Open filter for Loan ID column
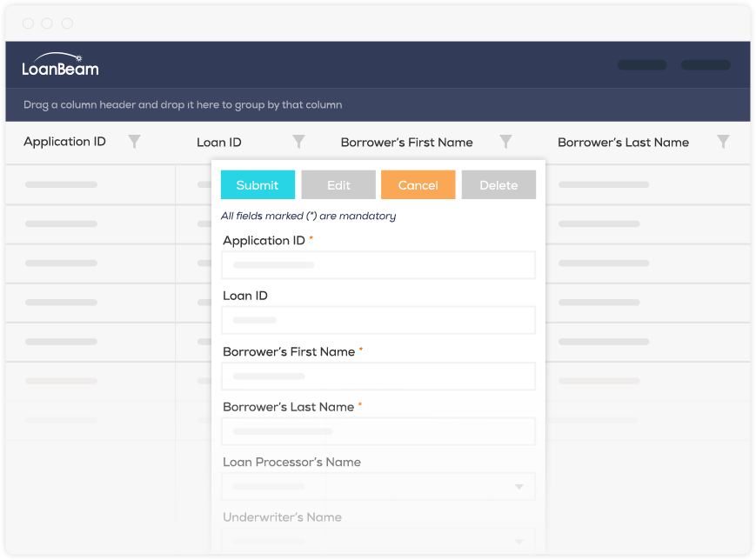Viewport: 756px width, 560px height. (x=298, y=142)
